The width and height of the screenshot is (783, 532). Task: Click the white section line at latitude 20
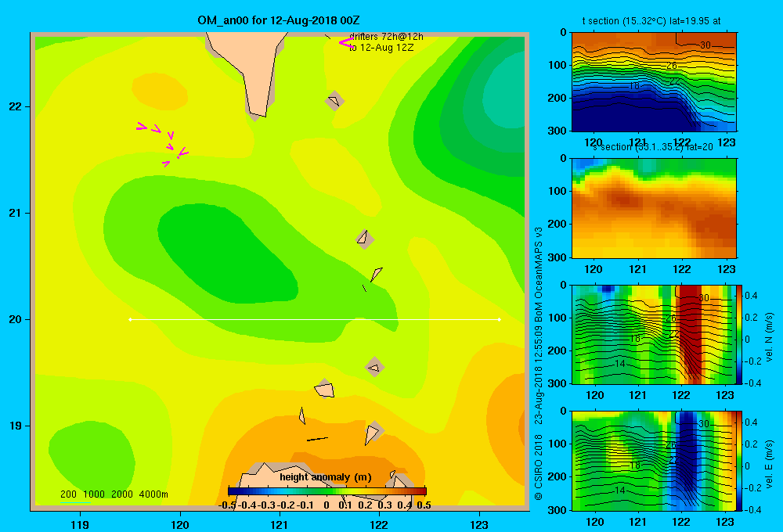315,319
